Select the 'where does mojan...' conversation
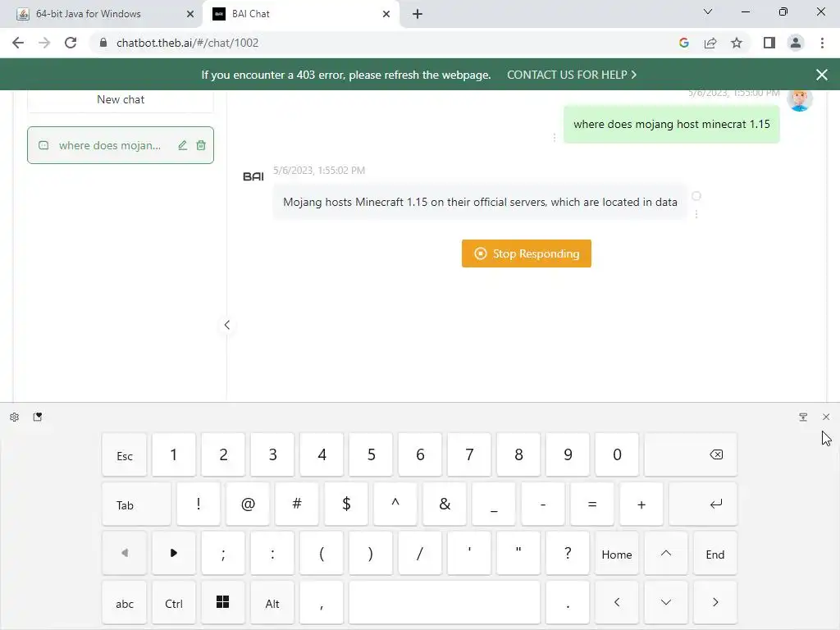Viewport: 840px width, 630px height. 121,145
